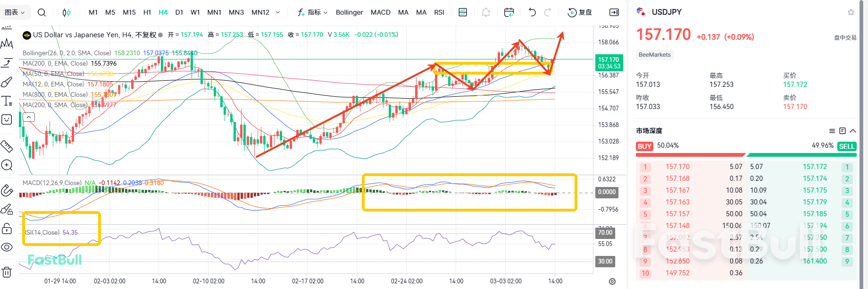Hide all drawings using eye icon
The image size is (868, 289).
tap(7, 247)
